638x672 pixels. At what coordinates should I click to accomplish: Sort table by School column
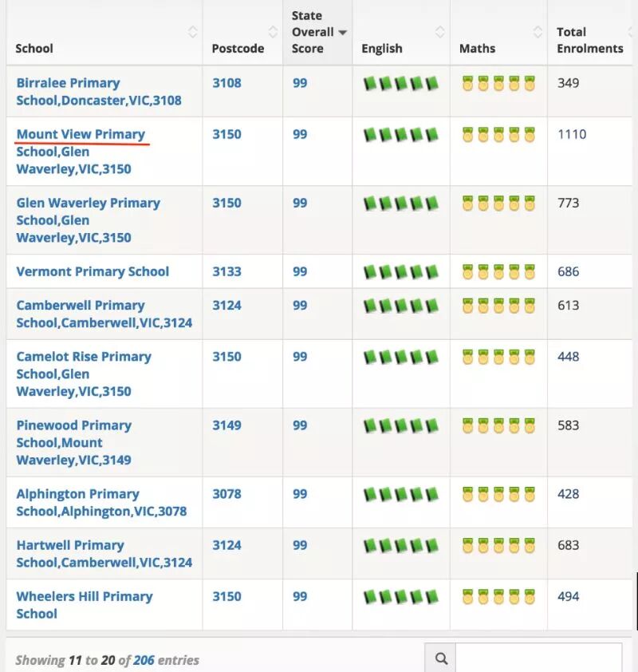(x=193, y=32)
